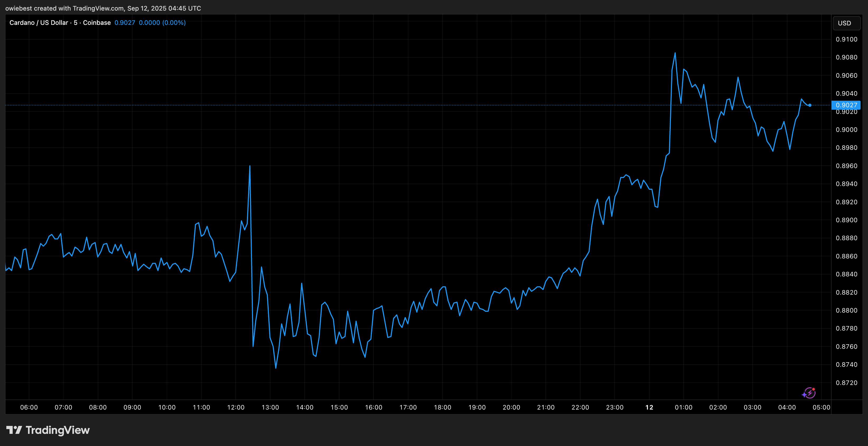Click the bold 12 date marker
The image size is (868, 446).
pos(649,407)
